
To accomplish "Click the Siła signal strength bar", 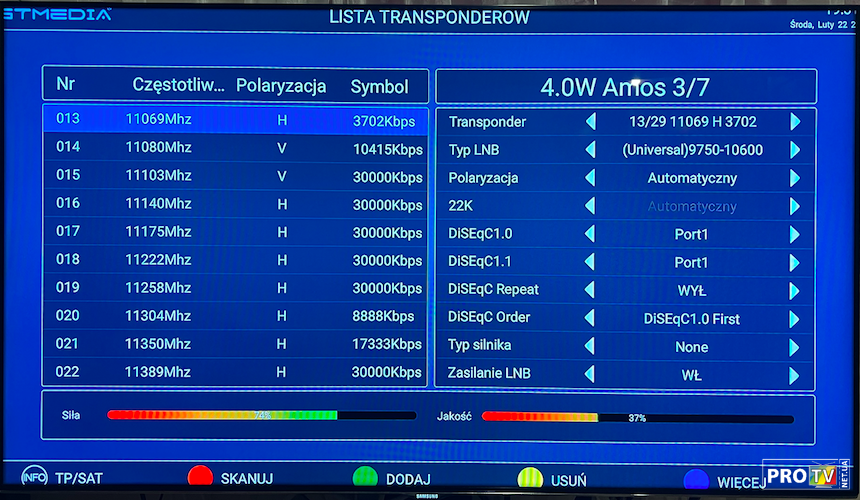I will (261, 415).
